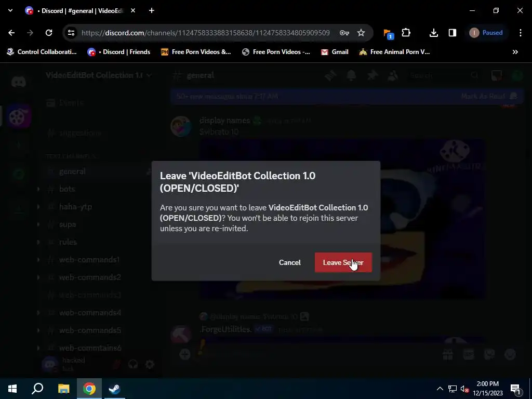532x399 pixels.
Task: Open the Events section
Action: click(x=65, y=102)
